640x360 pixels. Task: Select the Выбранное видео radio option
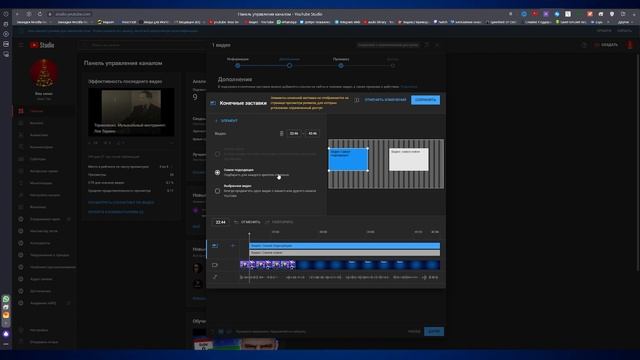point(218,191)
